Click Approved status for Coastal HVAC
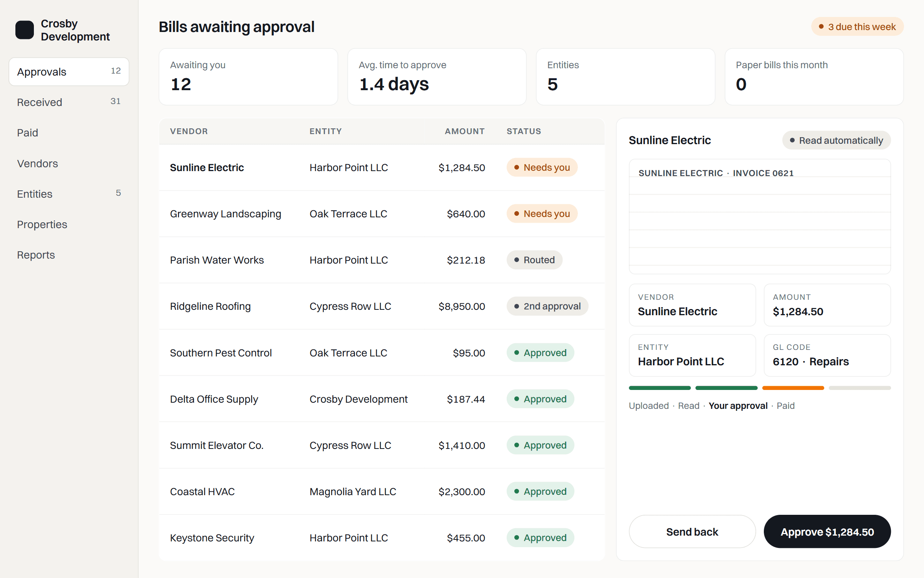The height and width of the screenshot is (578, 924). (x=540, y=491)
